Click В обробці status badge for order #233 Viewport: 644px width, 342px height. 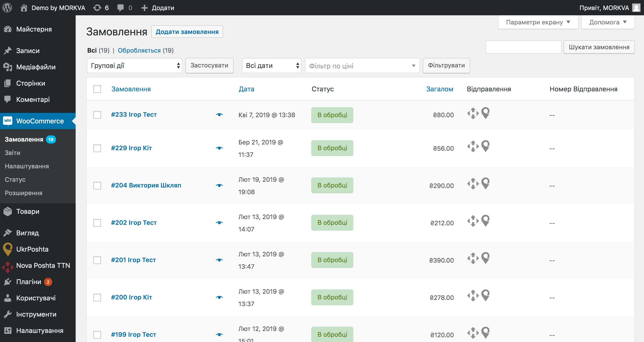coord(332,115)
